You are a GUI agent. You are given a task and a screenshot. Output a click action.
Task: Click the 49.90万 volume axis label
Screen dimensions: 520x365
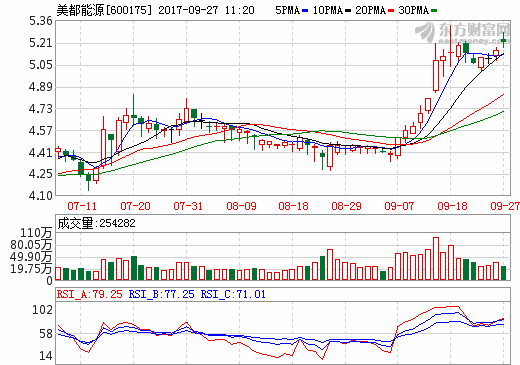tap(31, 257)
